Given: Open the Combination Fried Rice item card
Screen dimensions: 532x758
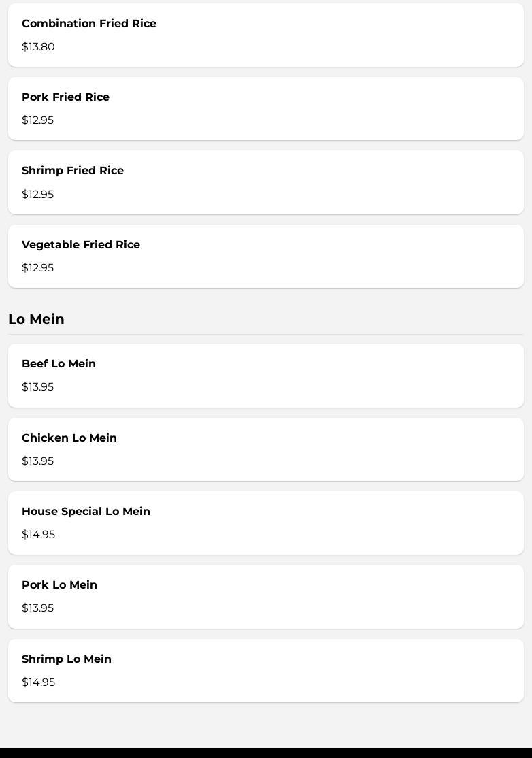Looking at the screenshot, I should click(265, 35).
